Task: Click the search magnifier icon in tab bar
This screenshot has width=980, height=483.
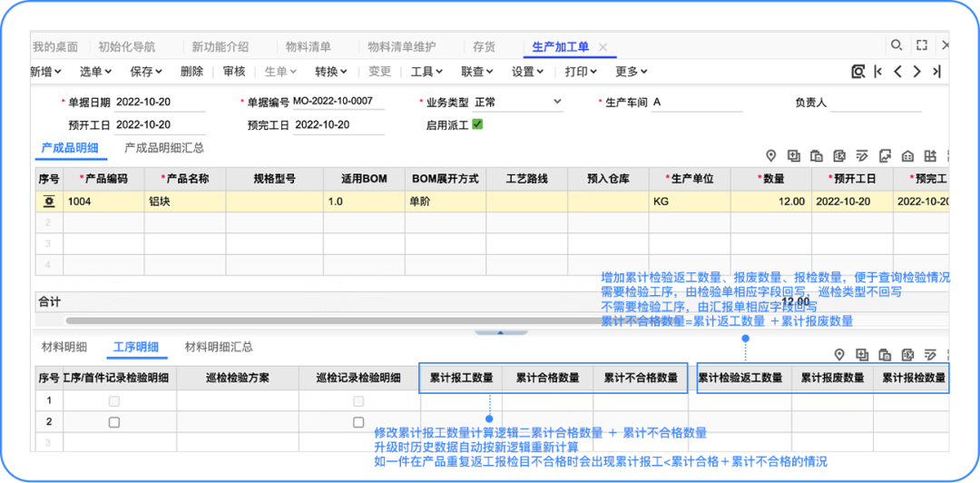Action: coord(897,45)
